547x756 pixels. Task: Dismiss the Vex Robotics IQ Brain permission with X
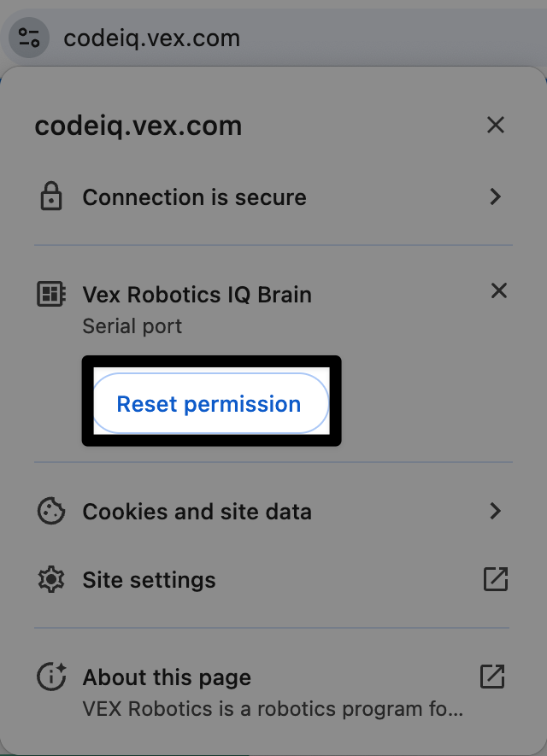tap(499, 290)
